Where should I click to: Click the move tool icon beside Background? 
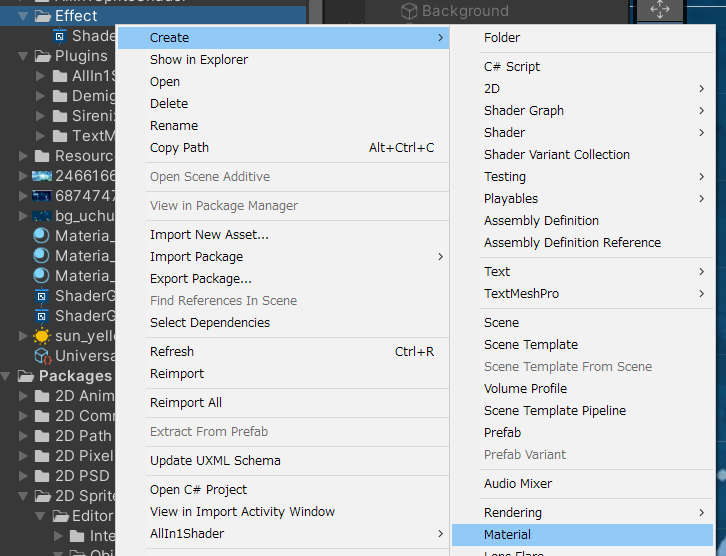point(660,10)
